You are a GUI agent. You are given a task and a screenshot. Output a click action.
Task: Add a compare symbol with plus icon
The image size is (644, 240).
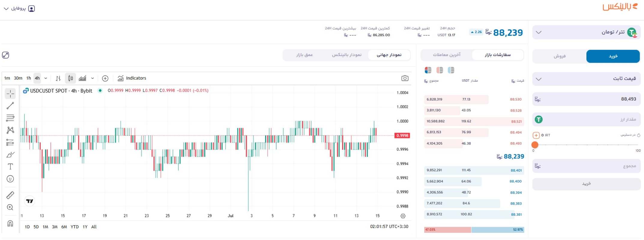(x=105, y=78)
